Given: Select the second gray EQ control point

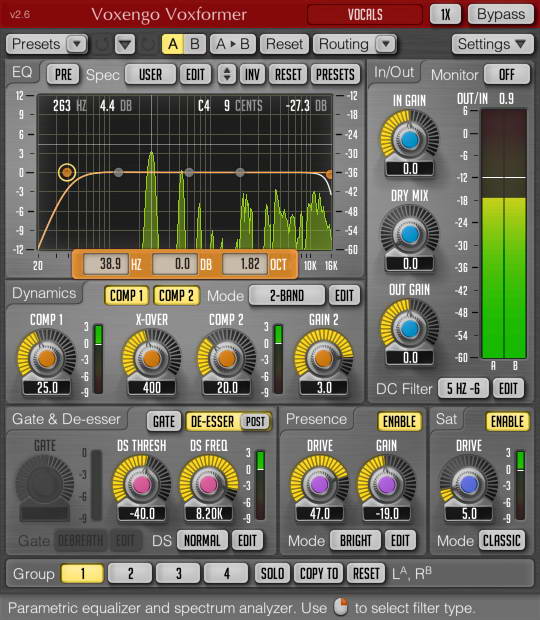Looking at the screenshot, I should click(x=118, y=172).
